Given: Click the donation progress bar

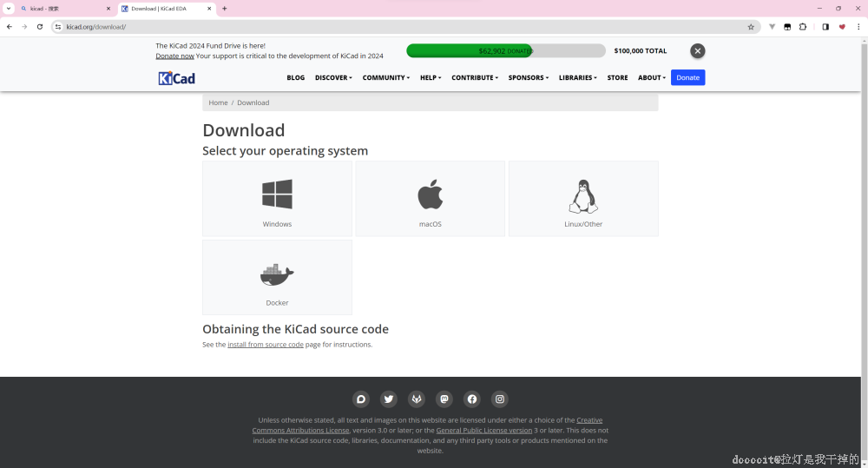Looking at the screenshot, I should tap(505, 51).
